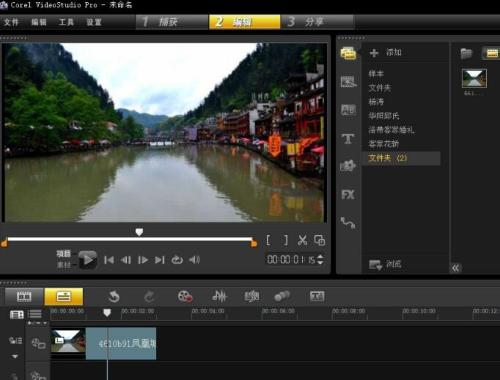Collapse library panel with double chevron

tap(456, 268)
